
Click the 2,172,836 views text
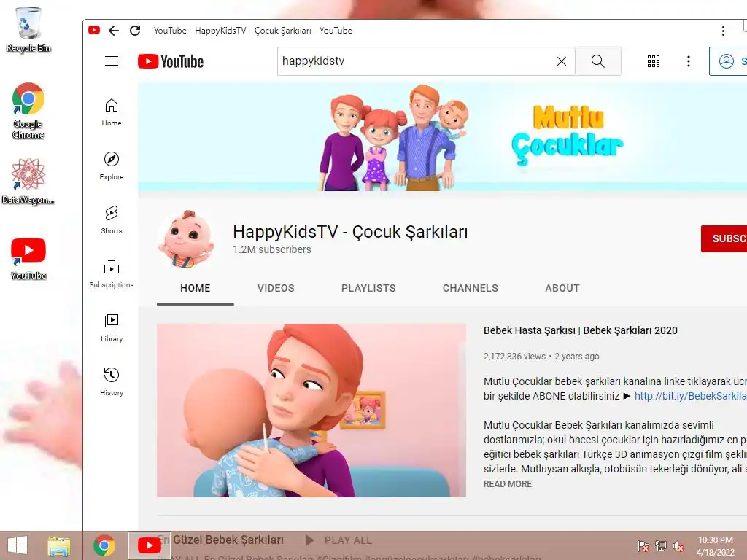[x=514, y=356]
